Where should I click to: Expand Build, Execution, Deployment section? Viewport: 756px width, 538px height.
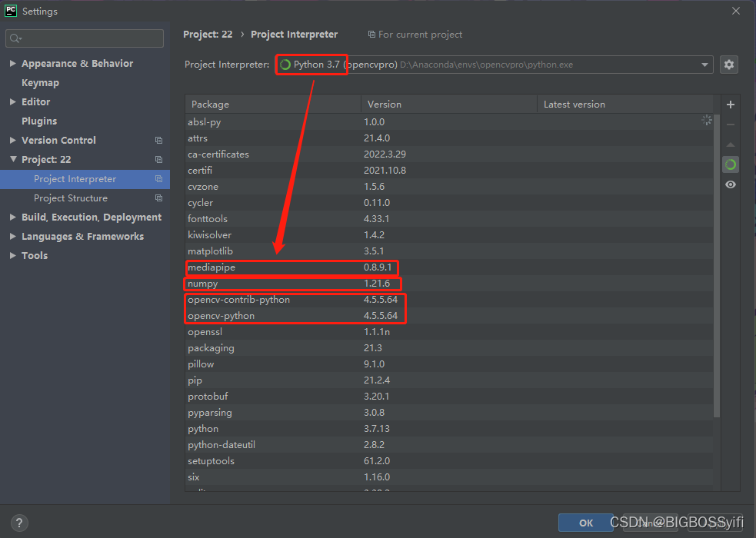tap(13, 218)
